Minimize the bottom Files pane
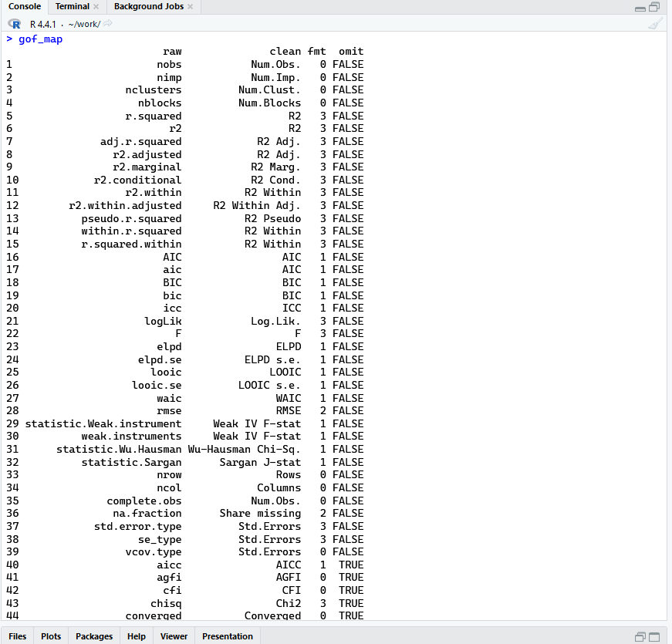 click(x=640, y=637)
